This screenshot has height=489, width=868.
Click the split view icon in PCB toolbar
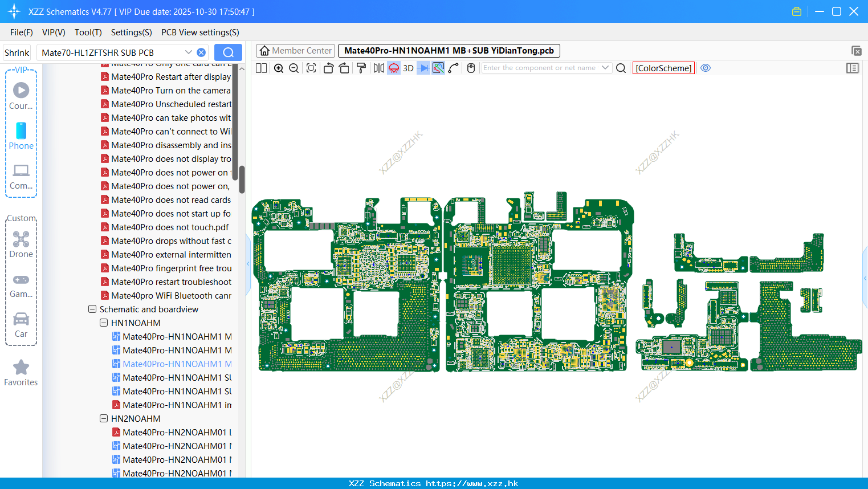262,68
